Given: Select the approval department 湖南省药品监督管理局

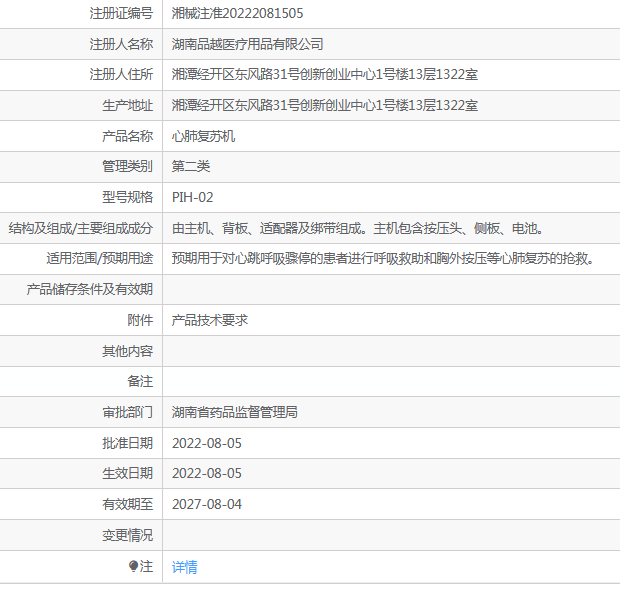Looking at the screenshot, I should (x=235, y=412).
